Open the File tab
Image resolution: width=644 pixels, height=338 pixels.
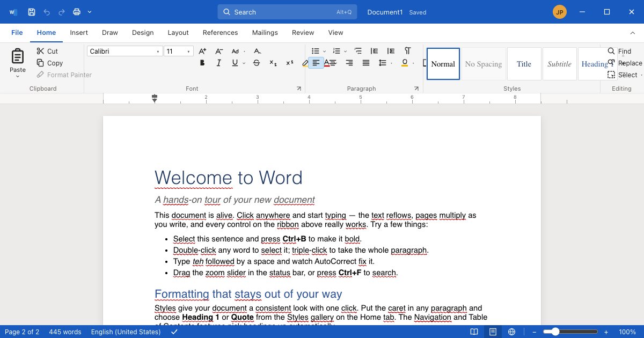click(x=17, y=33)
